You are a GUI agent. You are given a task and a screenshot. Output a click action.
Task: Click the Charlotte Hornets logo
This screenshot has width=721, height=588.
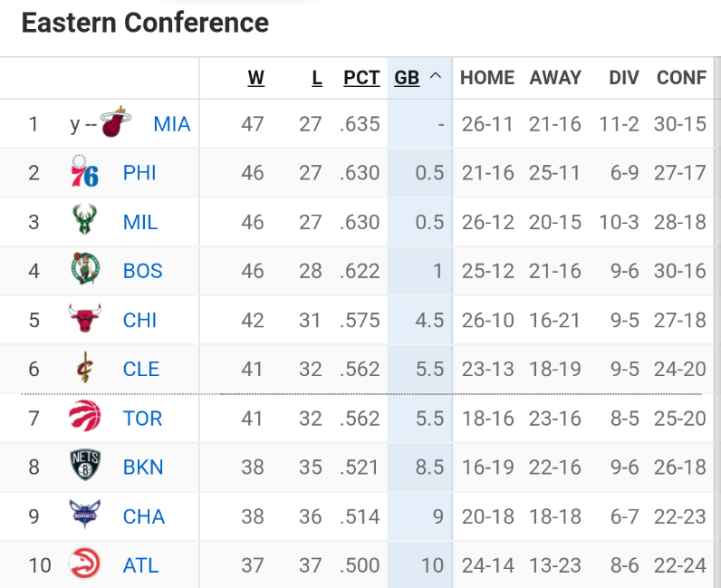tap(84, 516)
